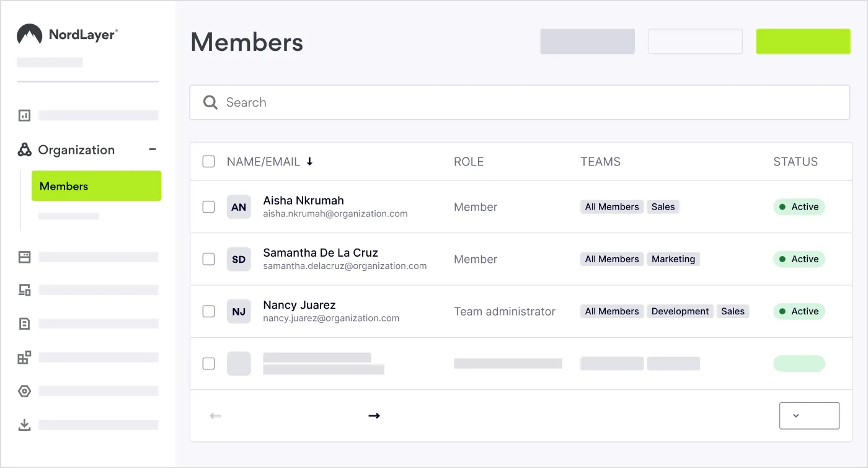Check the box for Nancy Juarez

pos(209,311)
